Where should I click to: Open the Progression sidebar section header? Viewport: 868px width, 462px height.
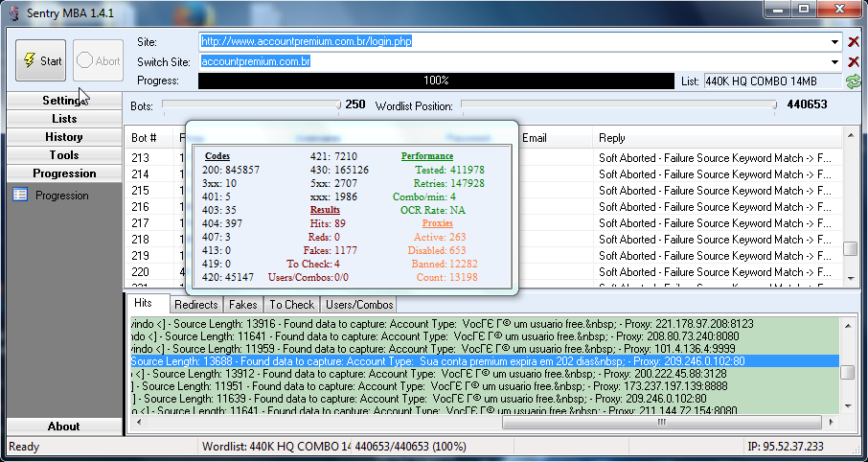tap(64, 173)
